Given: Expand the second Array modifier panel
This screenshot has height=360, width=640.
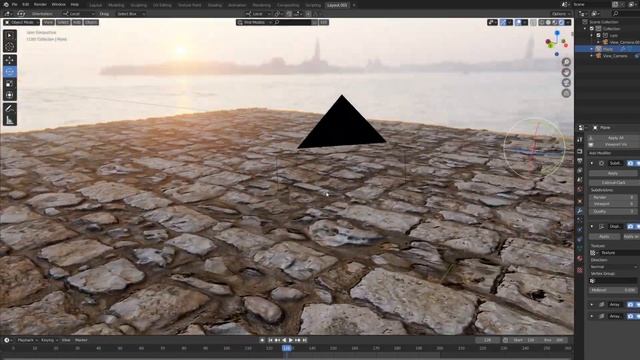Looking at the screenshot, I should (592, 316).
